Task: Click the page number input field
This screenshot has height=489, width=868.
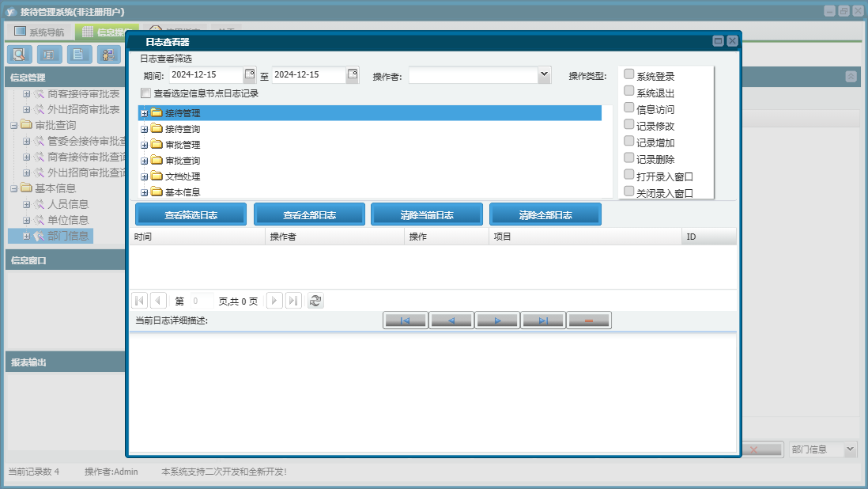Action: tap(202, 301)
